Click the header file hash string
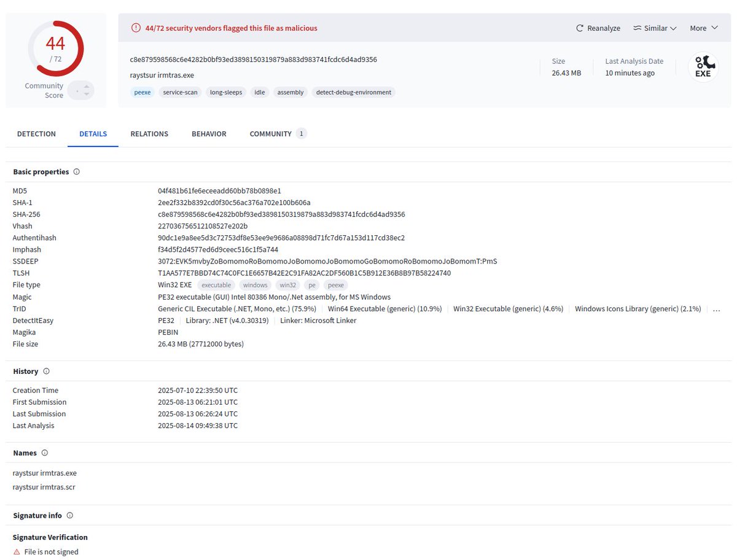Screen dimensions: 737x560 (x=253, y=60)
